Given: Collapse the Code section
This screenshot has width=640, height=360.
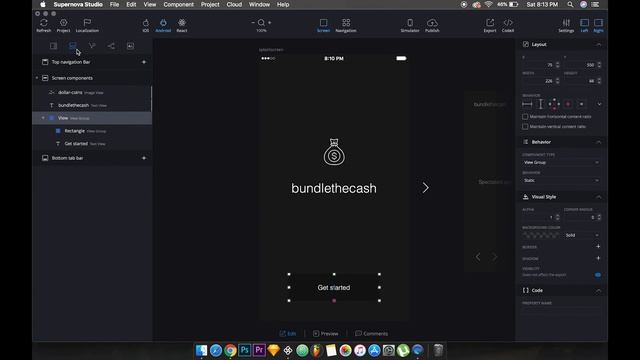Looking at the screenshot, I should point(598,290).
